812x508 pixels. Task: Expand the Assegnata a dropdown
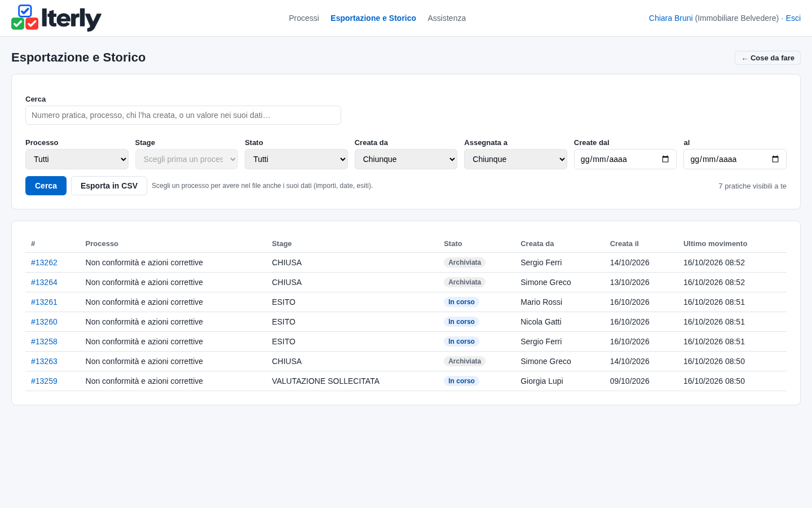(515, 159)
